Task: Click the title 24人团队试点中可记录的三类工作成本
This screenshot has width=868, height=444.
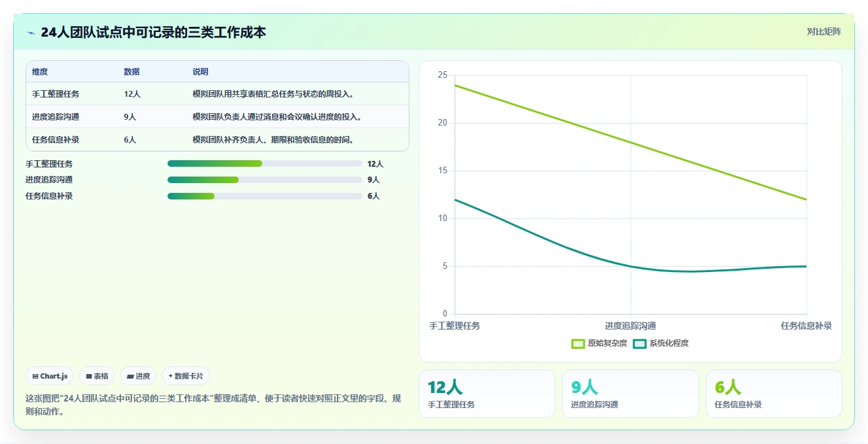Action: tap(154, 33)
